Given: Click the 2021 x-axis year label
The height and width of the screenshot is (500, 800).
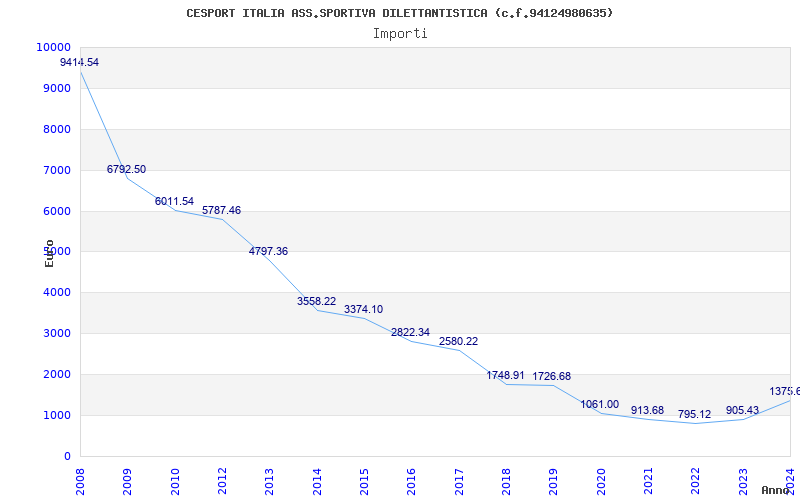Looking at the screenshot, I should tap(648, 481).
